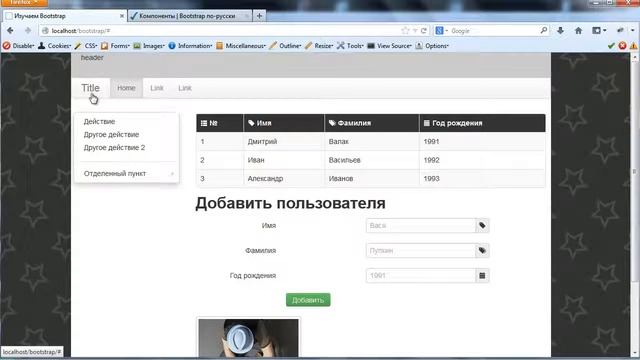This screenshot has height=360, width=640.
Task: Open the Tools toolbar menu
Action: click(x=350, y=46)
